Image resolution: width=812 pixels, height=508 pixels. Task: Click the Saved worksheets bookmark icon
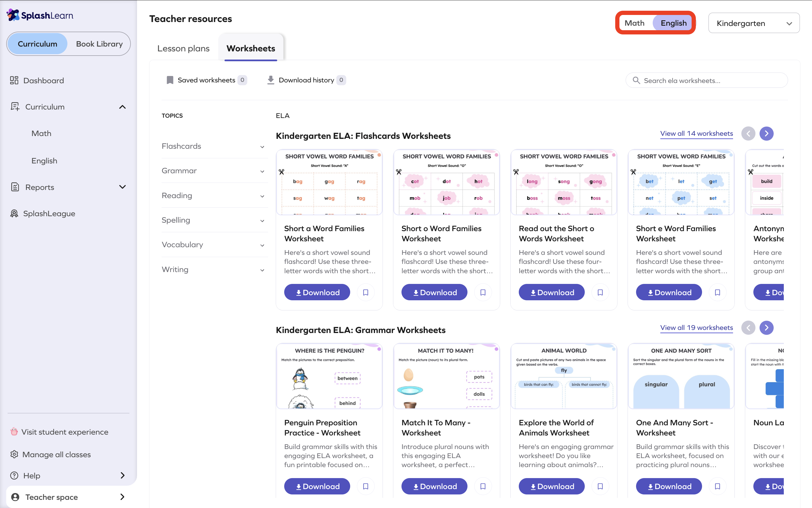(x=170, y=80)
